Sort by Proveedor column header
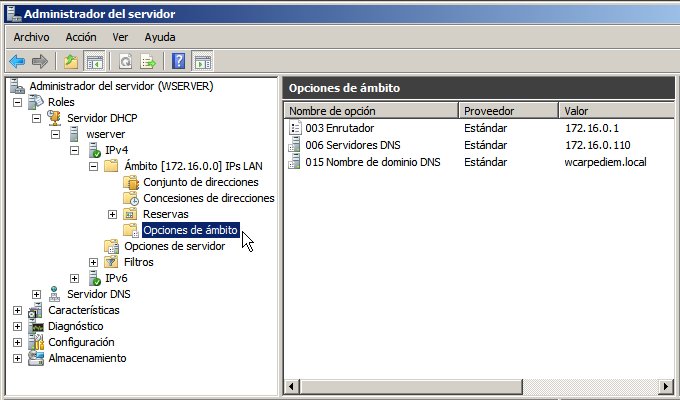 (508, 111)
